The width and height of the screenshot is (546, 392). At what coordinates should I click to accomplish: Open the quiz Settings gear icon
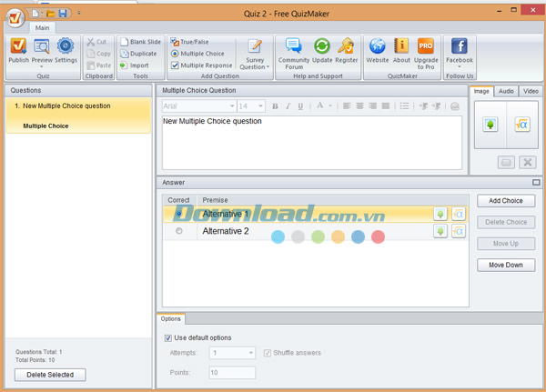[66, 47]
